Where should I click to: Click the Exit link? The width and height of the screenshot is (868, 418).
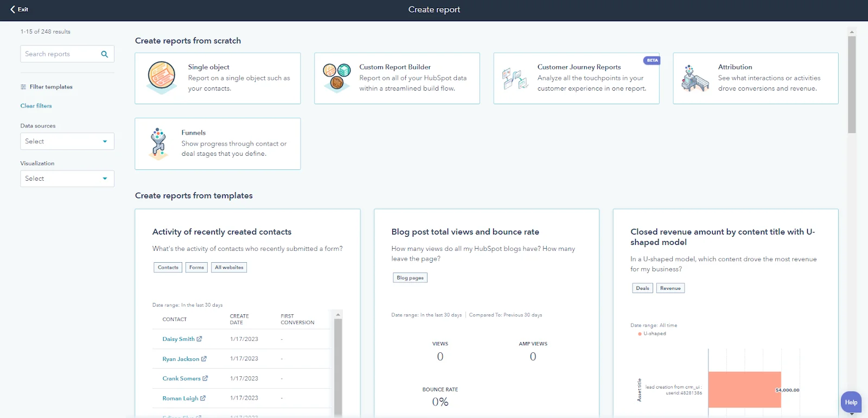19,9
